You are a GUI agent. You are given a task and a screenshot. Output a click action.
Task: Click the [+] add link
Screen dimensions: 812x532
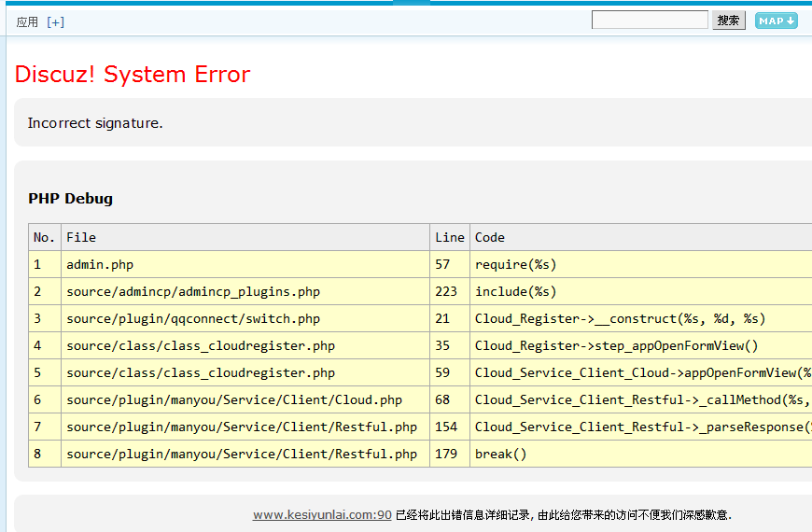(x=55, y=21)
